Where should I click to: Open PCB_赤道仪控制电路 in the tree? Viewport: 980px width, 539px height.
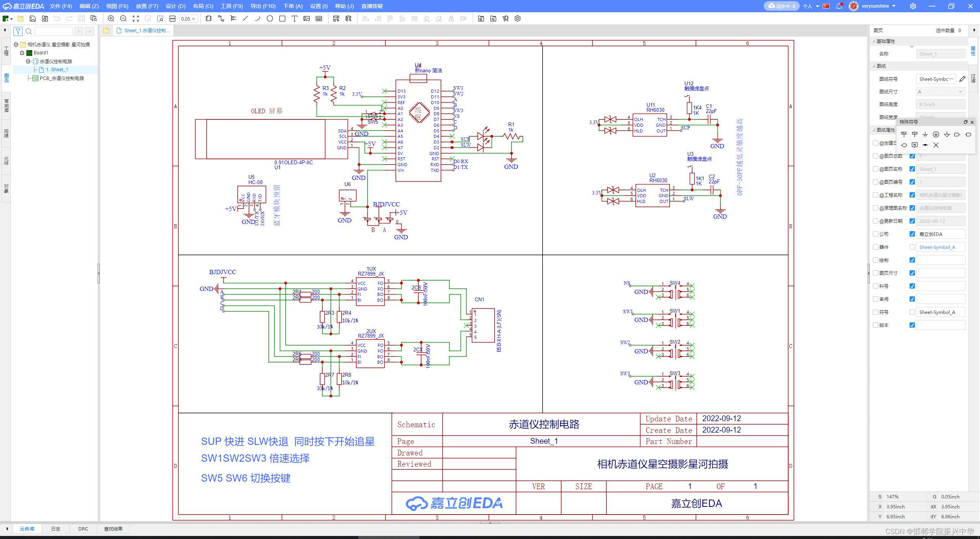click(x=61, y=78)
